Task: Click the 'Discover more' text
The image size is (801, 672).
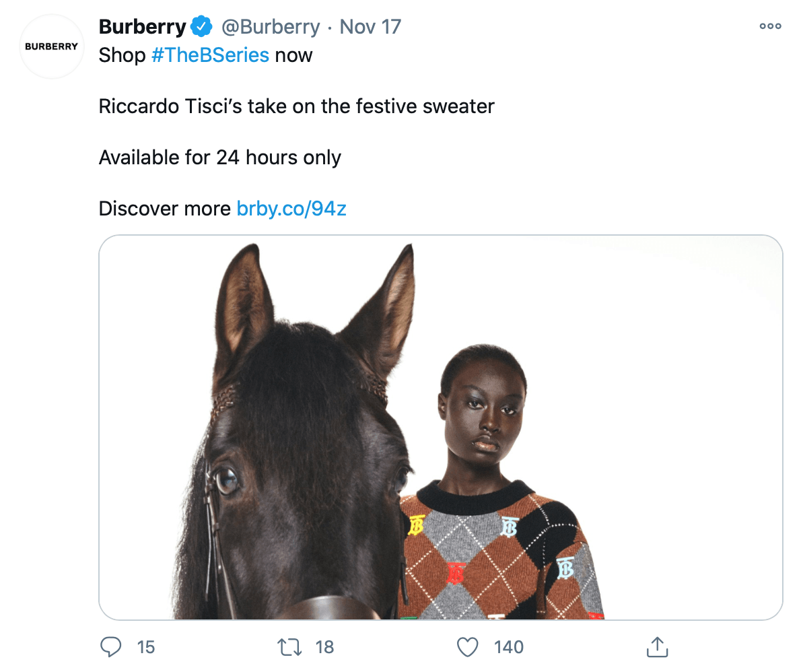Action: tap(164, 209)
